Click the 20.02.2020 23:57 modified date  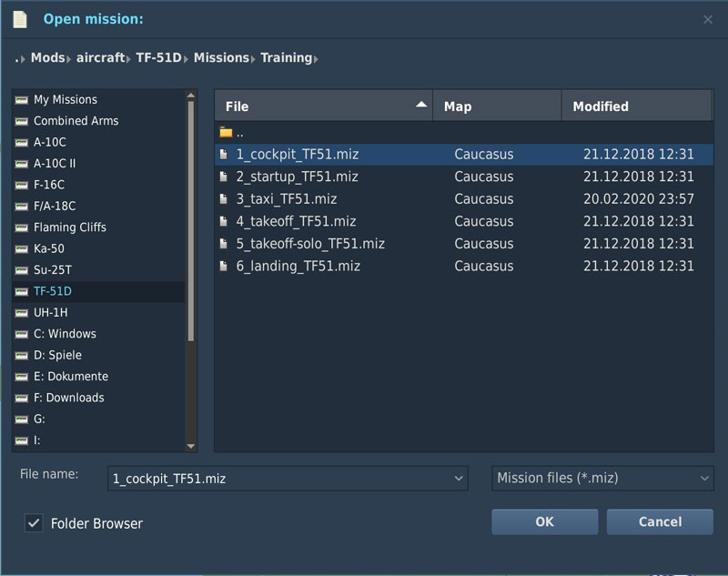click(x=639, y=199)
